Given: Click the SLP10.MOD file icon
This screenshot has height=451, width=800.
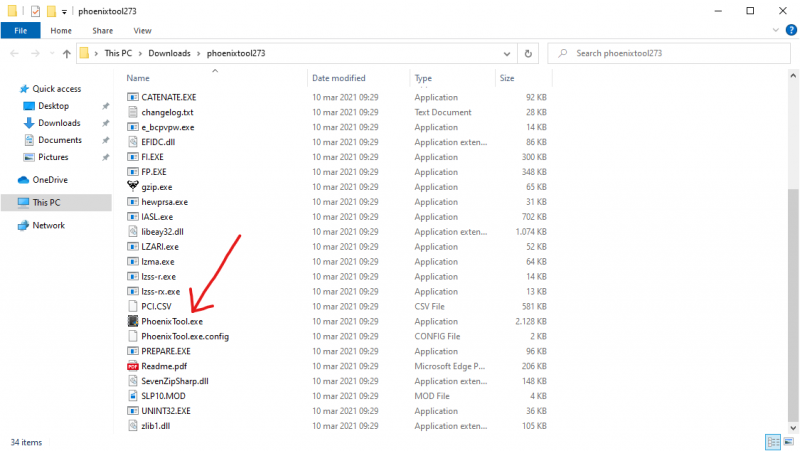Looking at the screenshot, I should click(x=133, y=395).
